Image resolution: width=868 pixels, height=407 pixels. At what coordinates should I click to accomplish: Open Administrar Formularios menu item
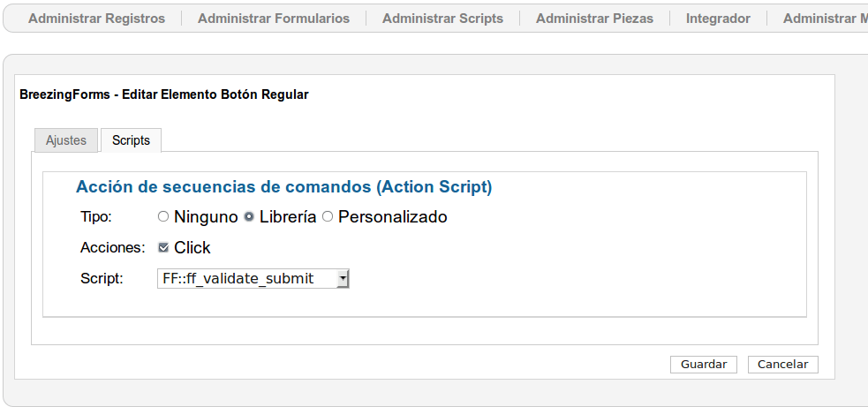[274, 19]
